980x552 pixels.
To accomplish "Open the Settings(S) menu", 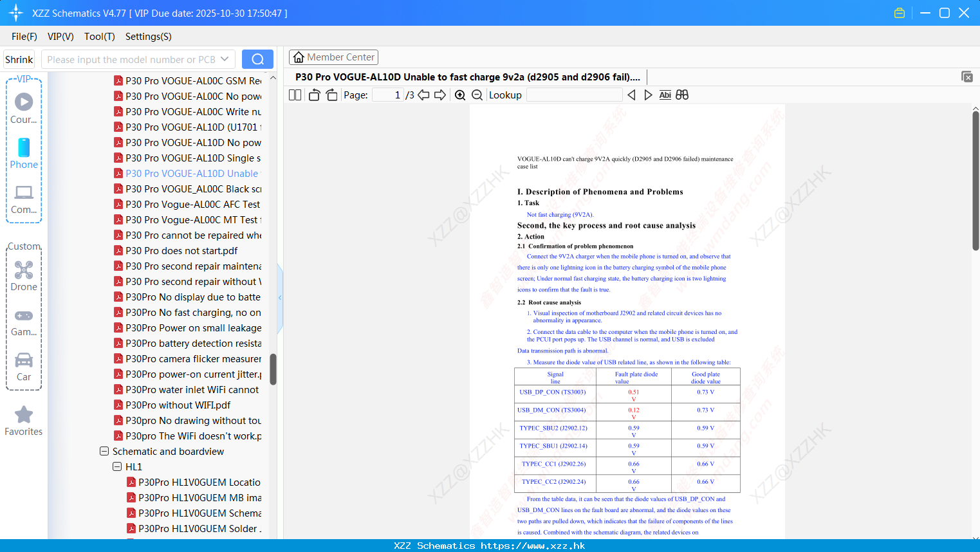I will point(149,36).
